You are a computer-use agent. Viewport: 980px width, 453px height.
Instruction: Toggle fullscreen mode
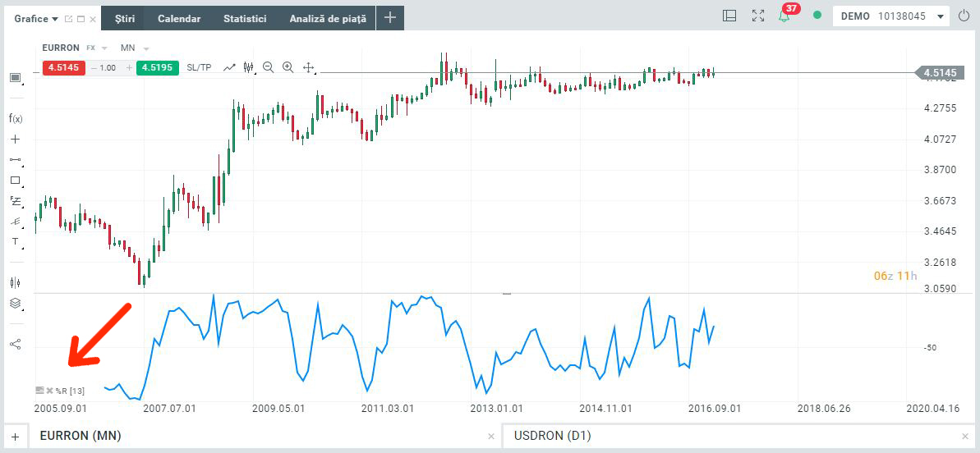pos(758,16)
